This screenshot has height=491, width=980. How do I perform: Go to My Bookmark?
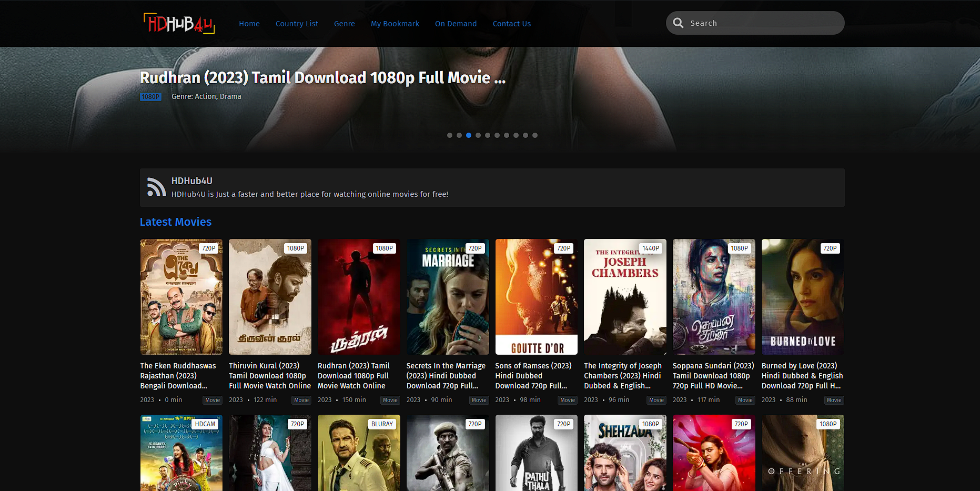click(x=395, y=24)
